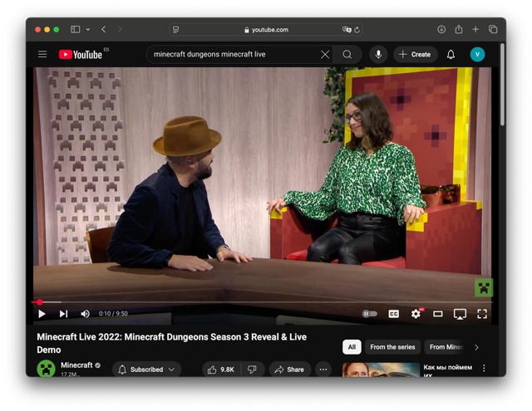532x411 pixels.
Task: Go to the YouTube home logo
Action: (x=81, y=55)
